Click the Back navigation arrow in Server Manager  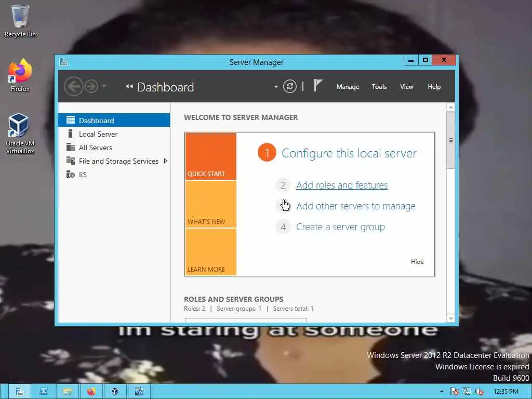pos(73,87)
